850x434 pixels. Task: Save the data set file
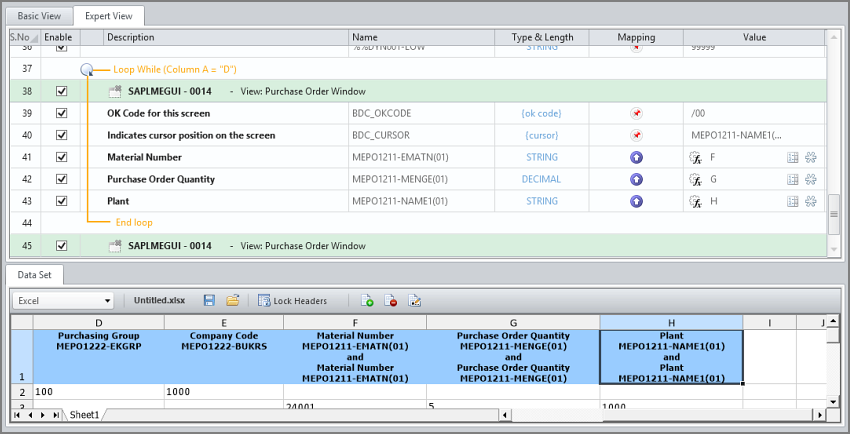click(x=209, y=300)
